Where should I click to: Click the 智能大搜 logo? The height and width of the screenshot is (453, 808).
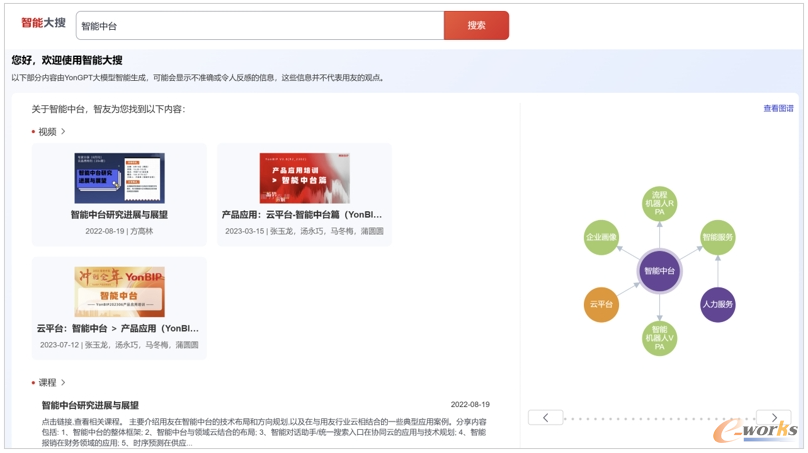[x=43, y=23]
